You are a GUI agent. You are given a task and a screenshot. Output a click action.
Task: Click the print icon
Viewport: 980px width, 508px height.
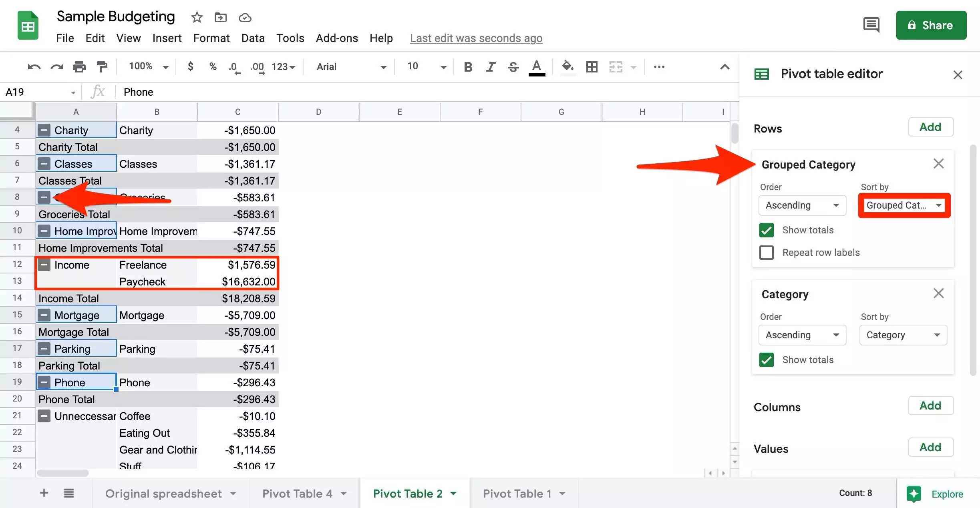[x=79, y=67]
